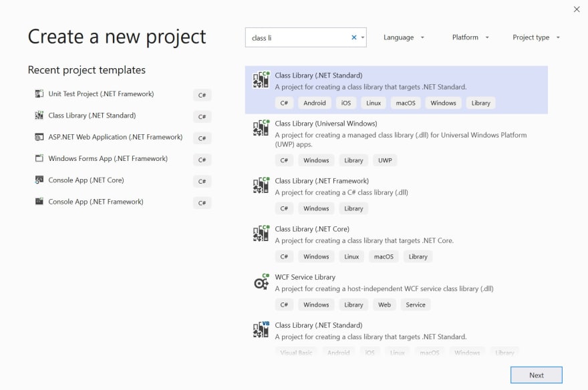588x390 pixels.
Task: Click the Class Library (.NET Framework) result icon
Action: click(261, 185)
